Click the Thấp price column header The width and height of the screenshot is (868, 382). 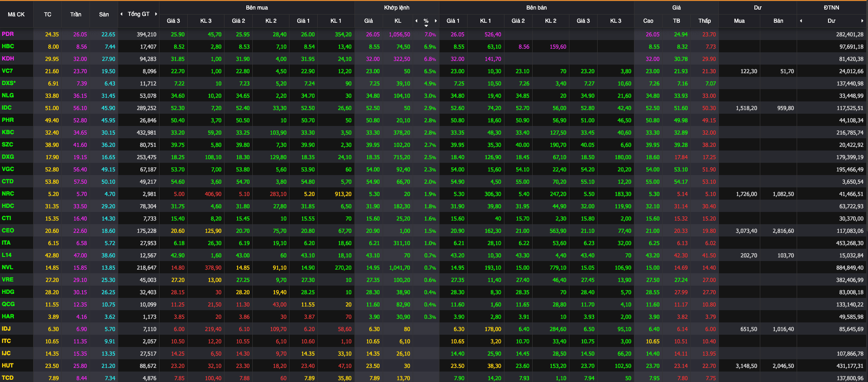click(705, 21)
